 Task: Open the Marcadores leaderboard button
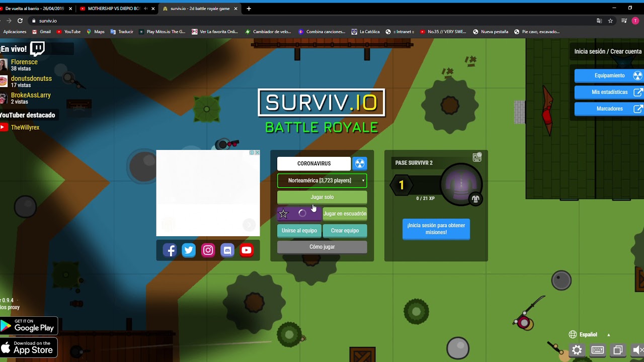(x=609, y=109)
